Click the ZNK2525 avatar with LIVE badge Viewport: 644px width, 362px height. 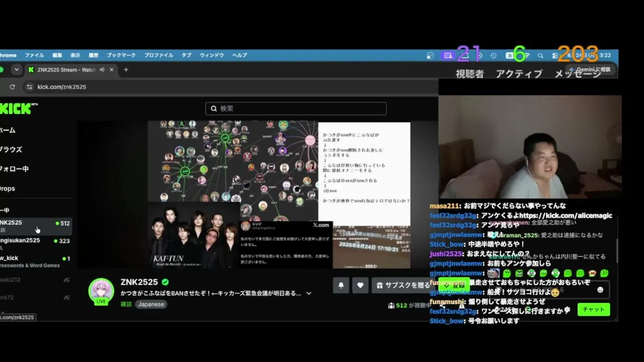coord(101,291)
